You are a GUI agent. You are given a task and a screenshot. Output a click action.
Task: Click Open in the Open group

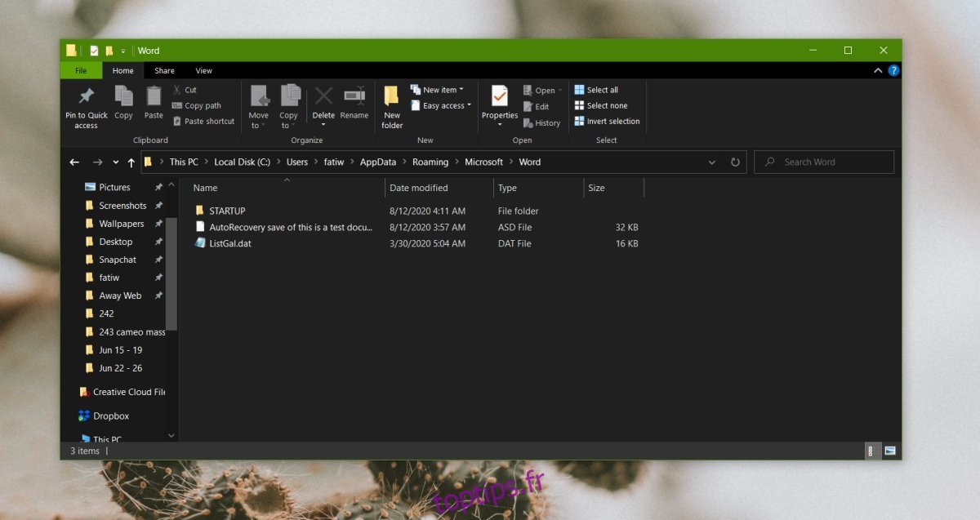click(542, 91)
